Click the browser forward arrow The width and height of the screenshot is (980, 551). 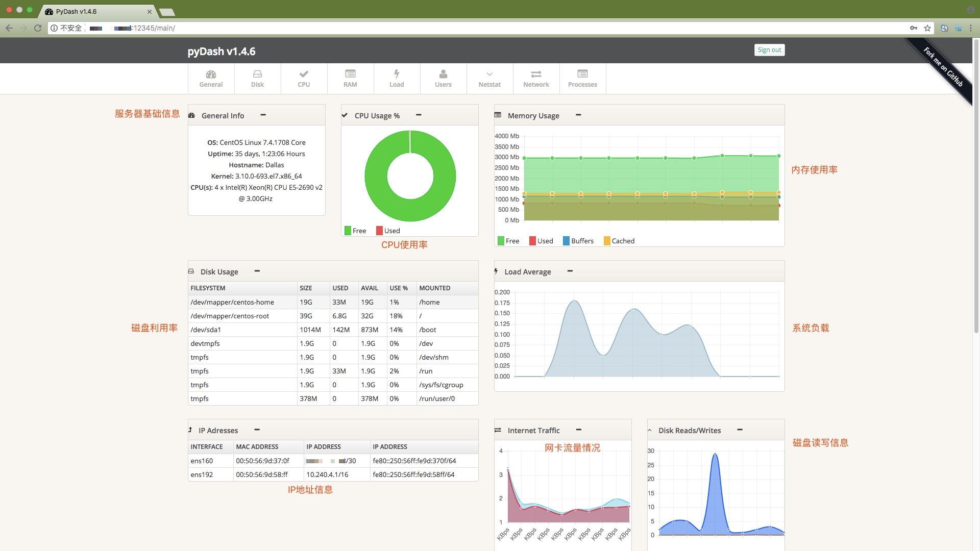click(x=23, y=28)
